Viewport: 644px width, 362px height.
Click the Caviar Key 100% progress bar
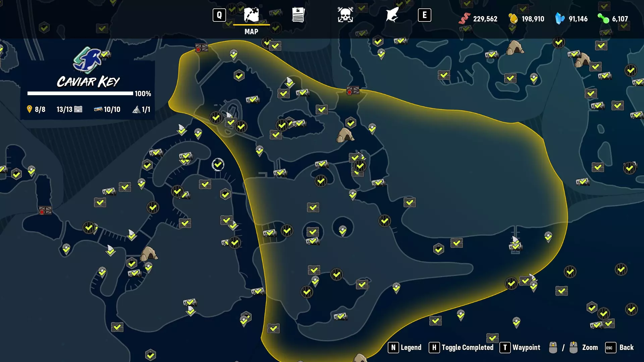[80, 94]
